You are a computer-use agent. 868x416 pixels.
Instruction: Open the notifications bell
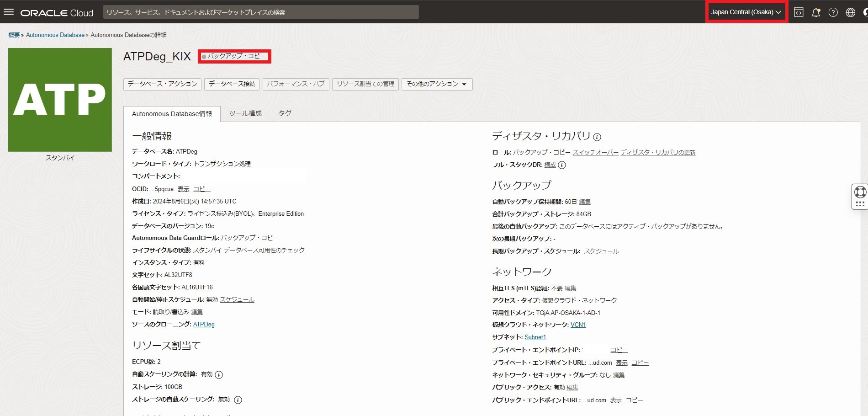pyautogui.click(x=816, y=12)
